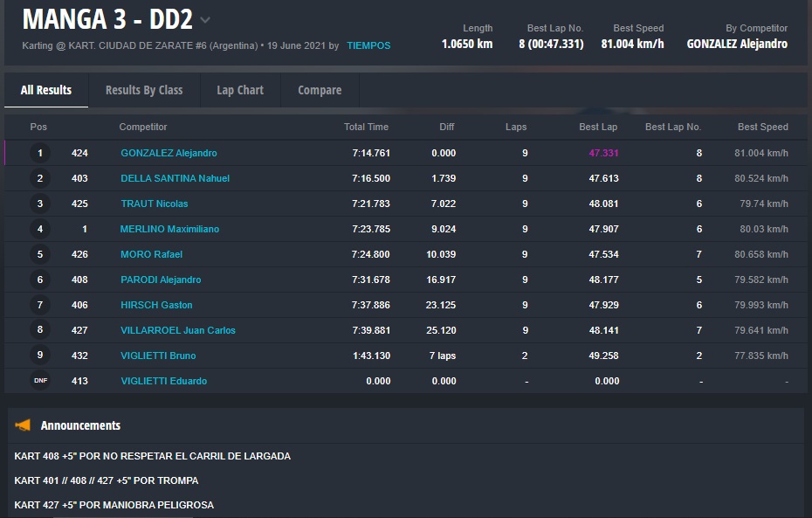Screen dimensions: 812x518
Task: Open MERLINO Maximiliano competitor link
Action: pyautogui.click(x=169, y=229)
